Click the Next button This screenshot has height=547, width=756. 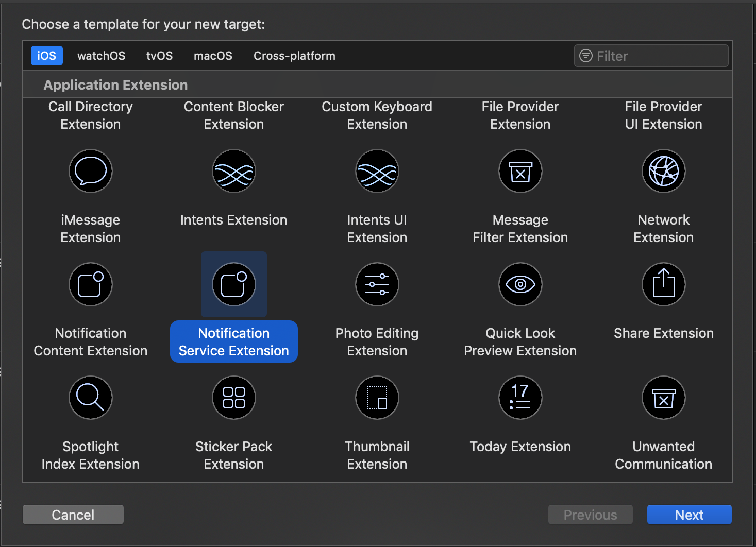coord(689,515)
